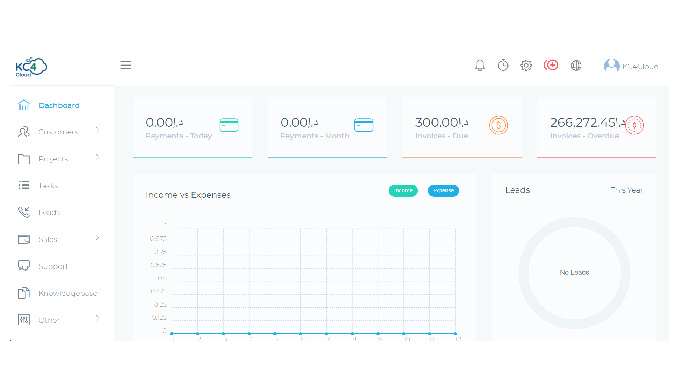This screenshot has width=680, height=390.
Task: Open the Sales menu item
Action: 48,239
